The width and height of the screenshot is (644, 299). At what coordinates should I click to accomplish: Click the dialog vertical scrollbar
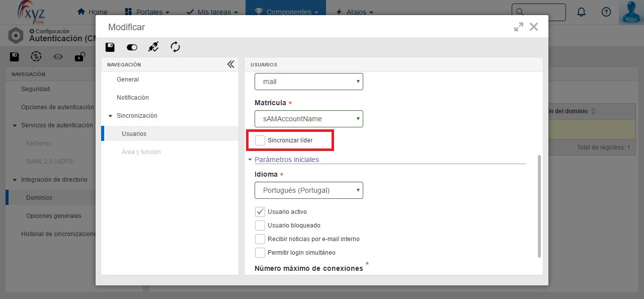pos(540,206)
